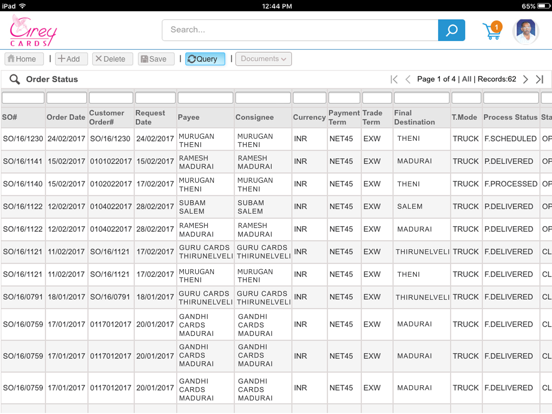Click the Wi-Fi status icon
552x414 pixels.
click(23, 6)
